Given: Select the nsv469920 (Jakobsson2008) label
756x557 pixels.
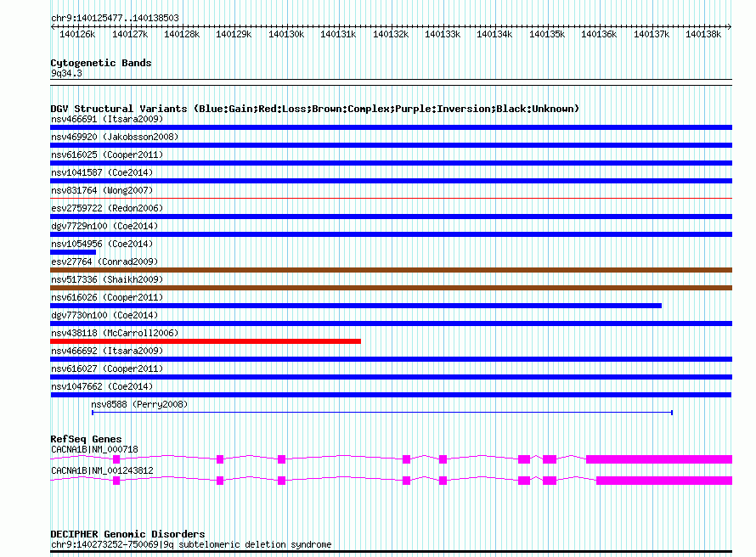Looking at the screenshot, I should pos(115,137).
